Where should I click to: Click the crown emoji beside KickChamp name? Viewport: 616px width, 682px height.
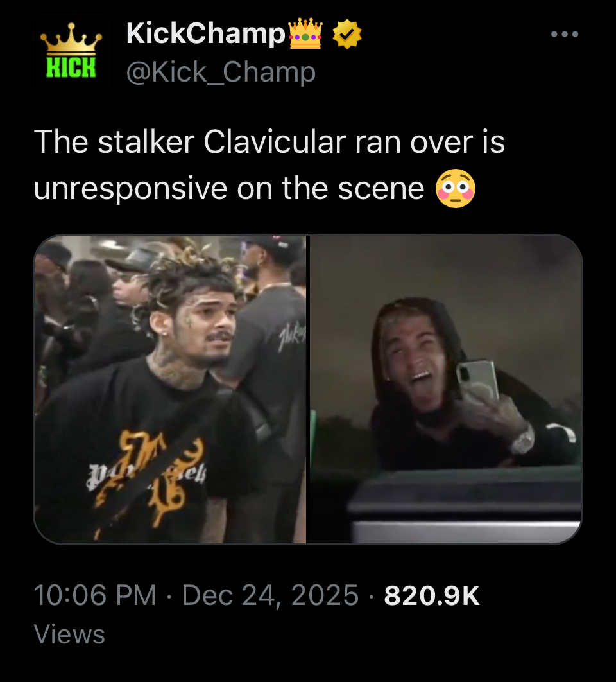305,33
